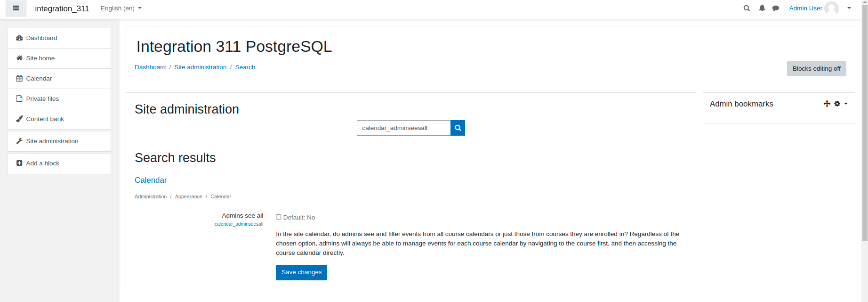Viewport: 868px width, 302px height.
Task: Click the move icon on Admin bookmarks block
Action: (x=827, y=104)
